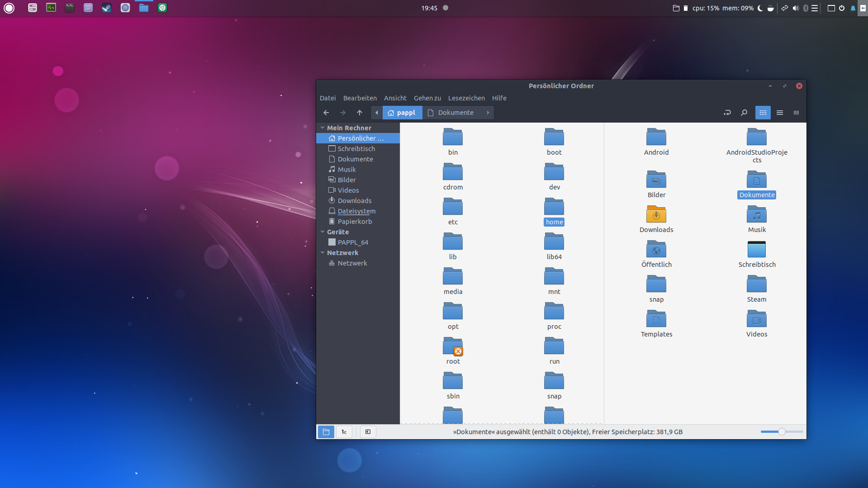The width and height of the screenshot is (868, 488).
Task: Click the icon zoom slider handle
Action: (782, 432)
